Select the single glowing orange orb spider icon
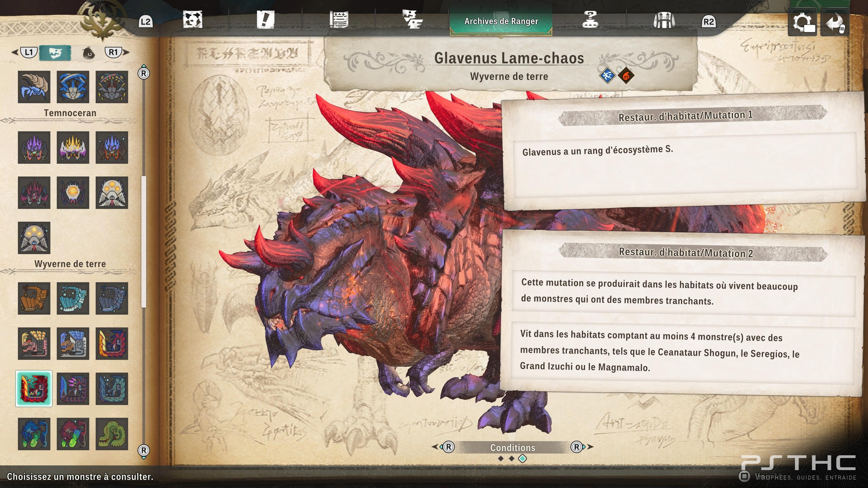This screenshot has height=488, width=868. [73, 193]
